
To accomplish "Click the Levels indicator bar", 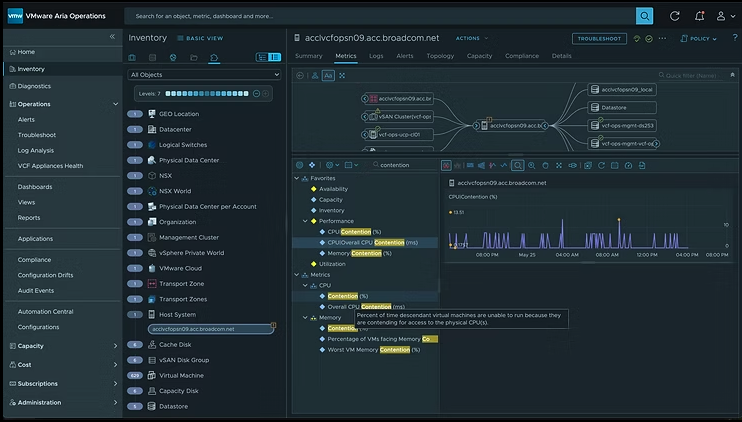I will point(205,93).
